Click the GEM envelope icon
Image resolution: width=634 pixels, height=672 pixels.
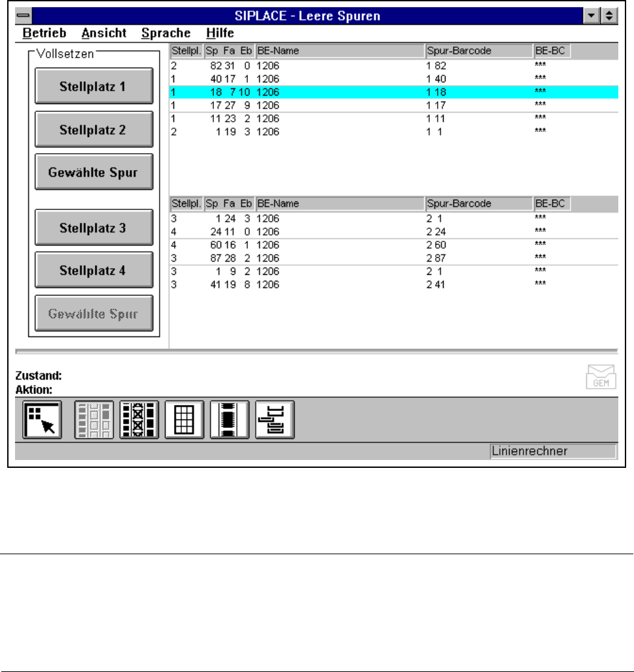tap(601, 377)
